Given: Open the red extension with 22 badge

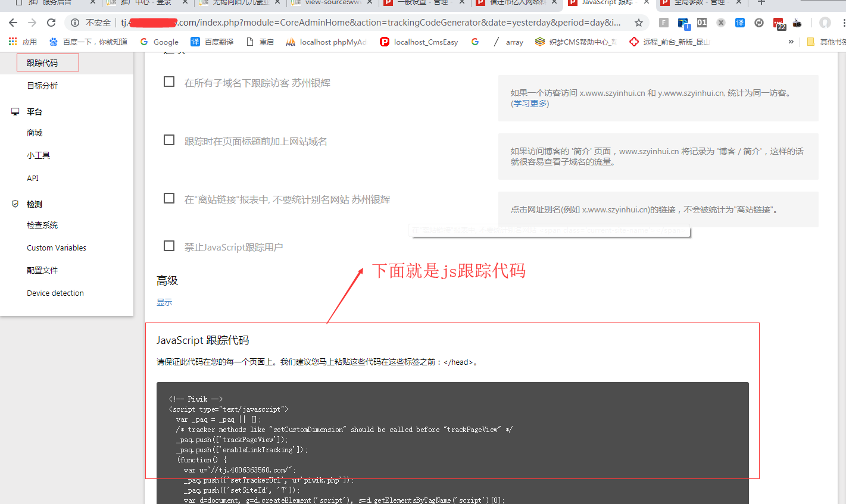Looking at the screenshot, I should [x=779, y=23].
